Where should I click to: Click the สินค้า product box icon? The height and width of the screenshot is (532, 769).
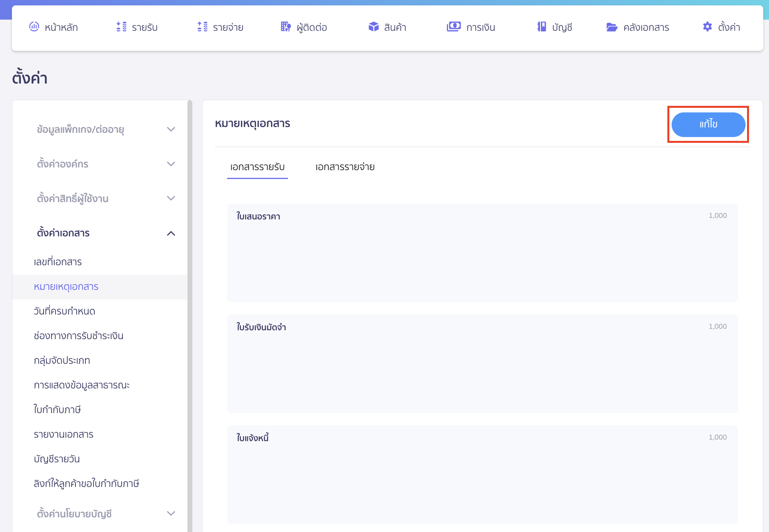point(373,27)
